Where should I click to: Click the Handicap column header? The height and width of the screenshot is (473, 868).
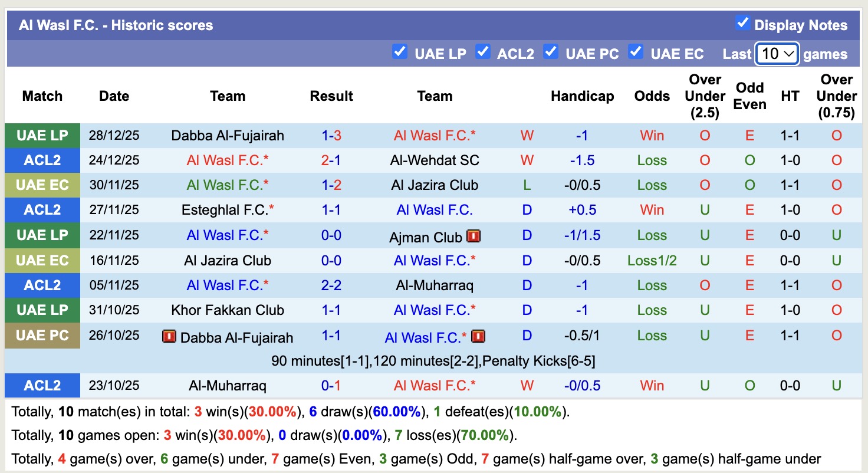[582, 96]
